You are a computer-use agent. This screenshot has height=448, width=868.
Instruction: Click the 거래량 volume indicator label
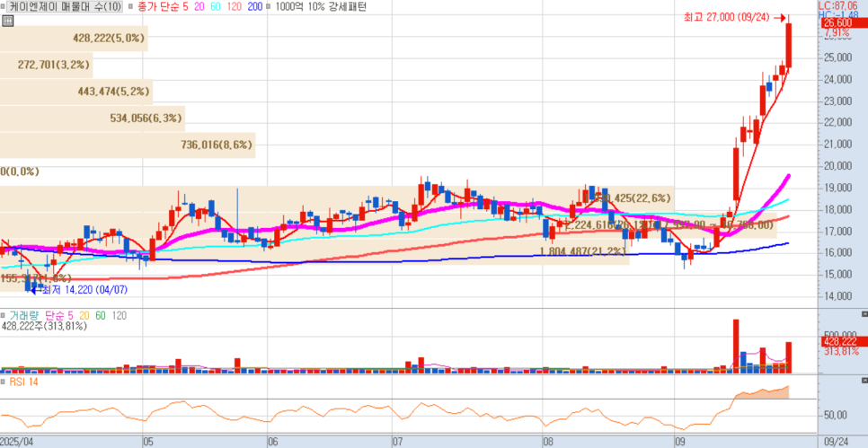(25, 316)
